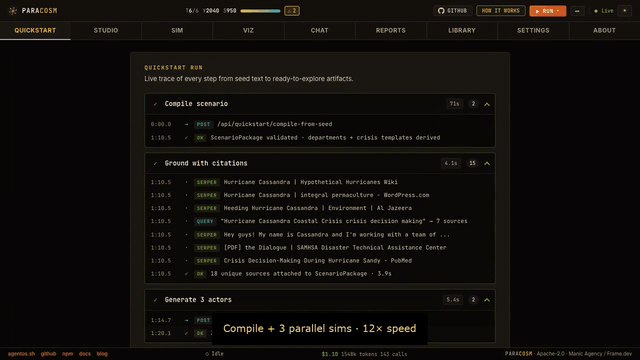Click the 15 count badge on citations
This screenshot has width=640, height=360.
tap(472, 163)
